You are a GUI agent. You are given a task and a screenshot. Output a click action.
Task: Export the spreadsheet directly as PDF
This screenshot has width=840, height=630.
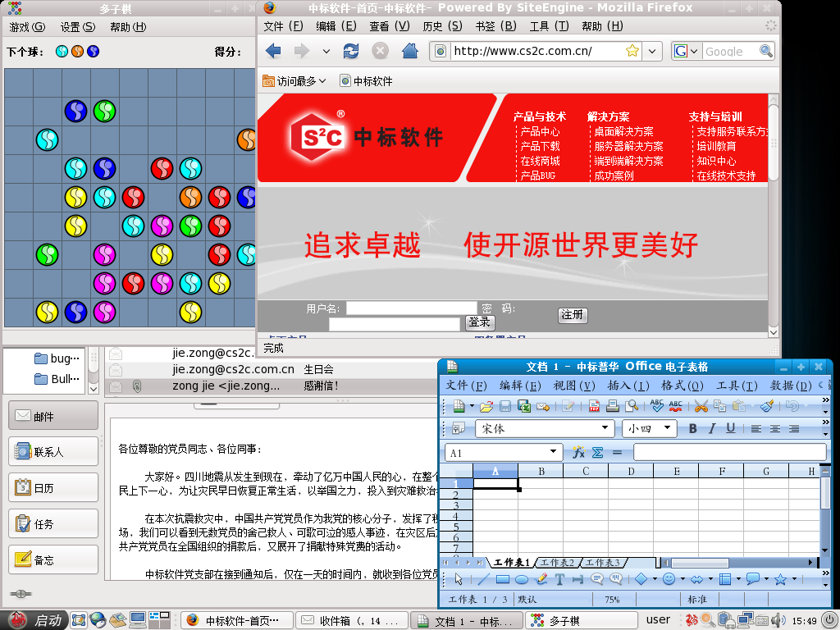coord(594,405)
